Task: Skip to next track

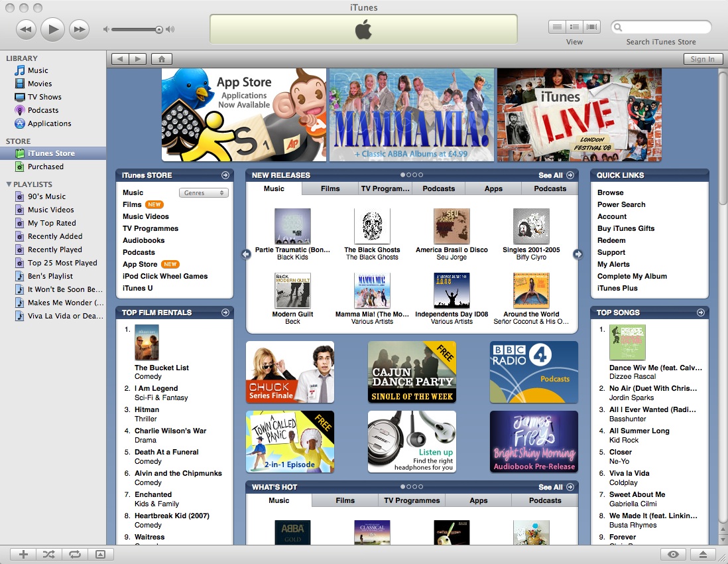Action: (x=79, y=29)
